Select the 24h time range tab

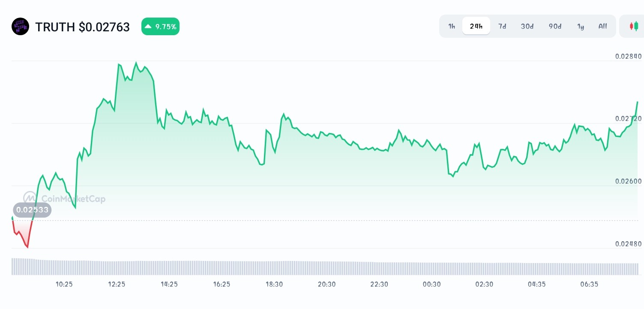(476, 26)
